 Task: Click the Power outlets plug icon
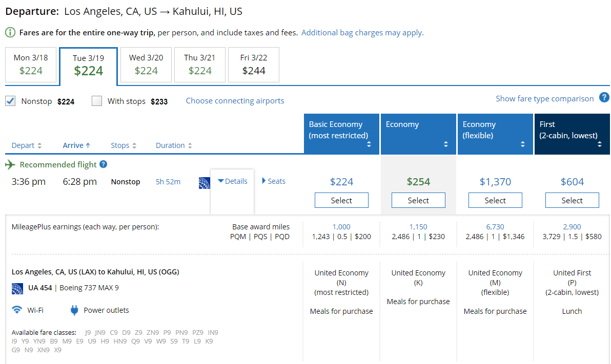[x=74, y=310]
